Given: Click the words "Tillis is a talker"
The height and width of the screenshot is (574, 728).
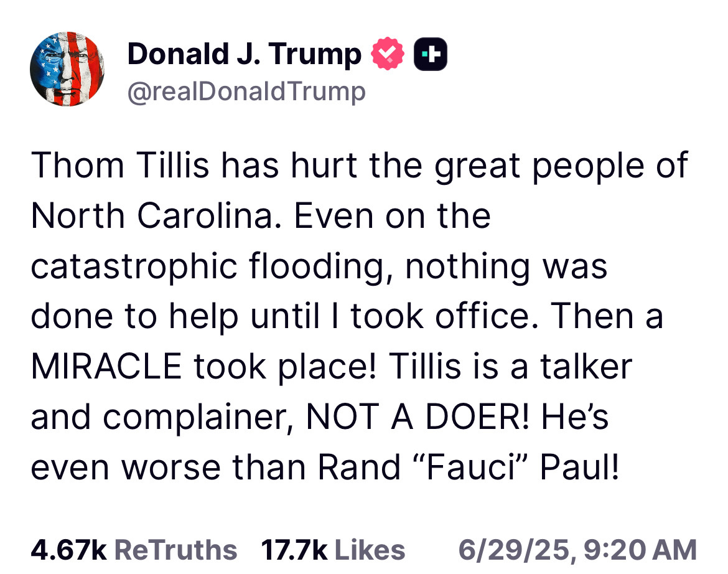Looking at the screenshot, I should click(510, 367).
